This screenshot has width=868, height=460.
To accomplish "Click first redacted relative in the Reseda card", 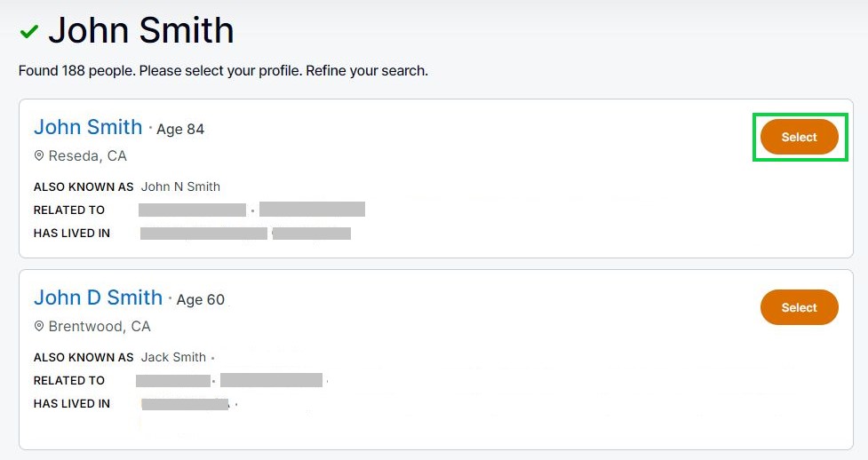I will (x=192, y=210).
